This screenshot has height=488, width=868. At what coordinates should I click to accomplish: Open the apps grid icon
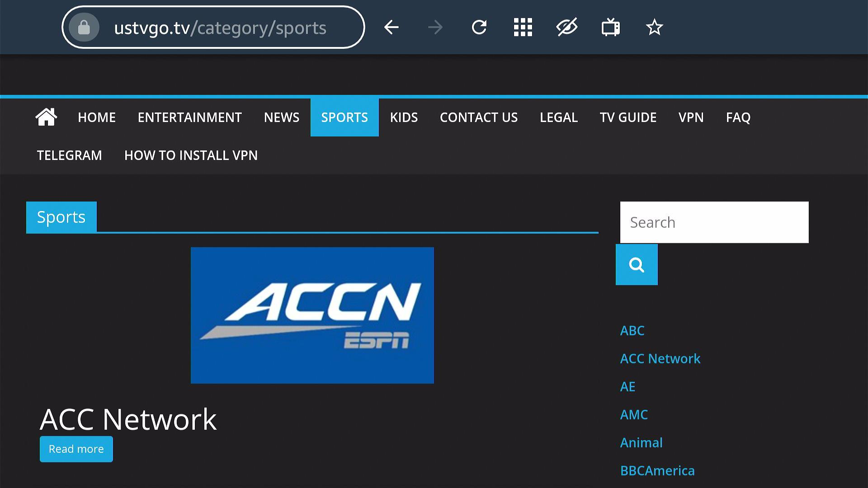tap(523, 28)
